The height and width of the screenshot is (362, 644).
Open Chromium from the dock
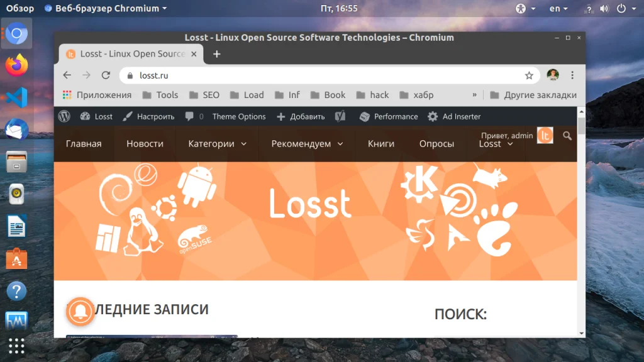click(x=16, y=34)
